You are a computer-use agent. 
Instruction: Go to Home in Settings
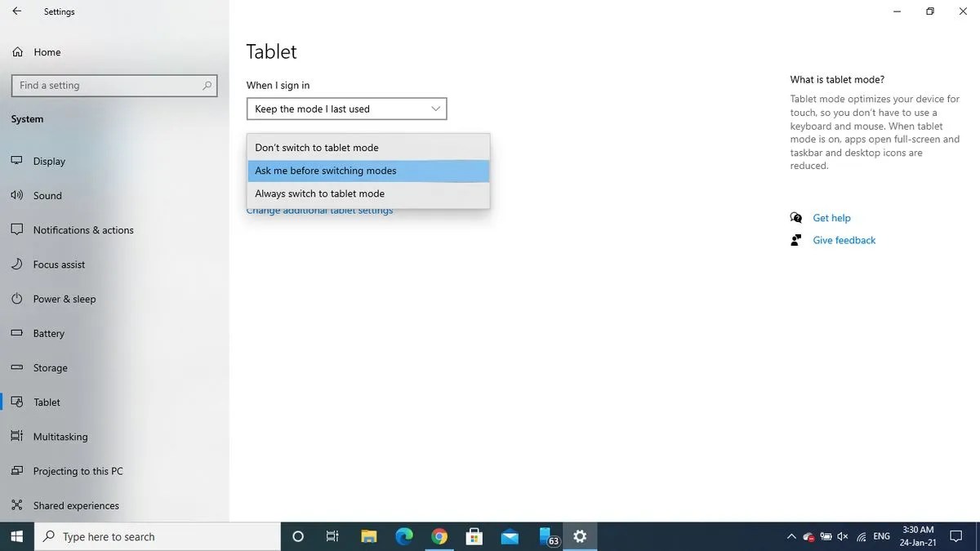pyautogui.click(x=47, y=51)
